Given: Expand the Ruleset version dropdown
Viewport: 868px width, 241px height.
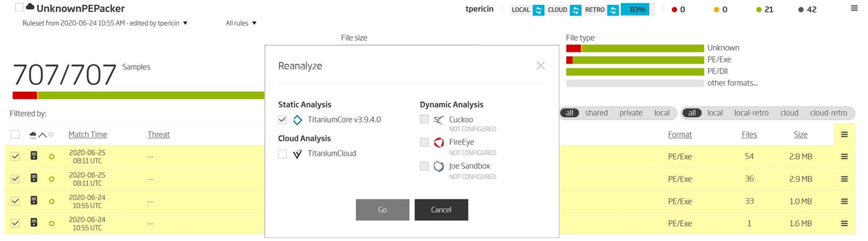Looking at the screenshot, I should (x=104, y=24).
